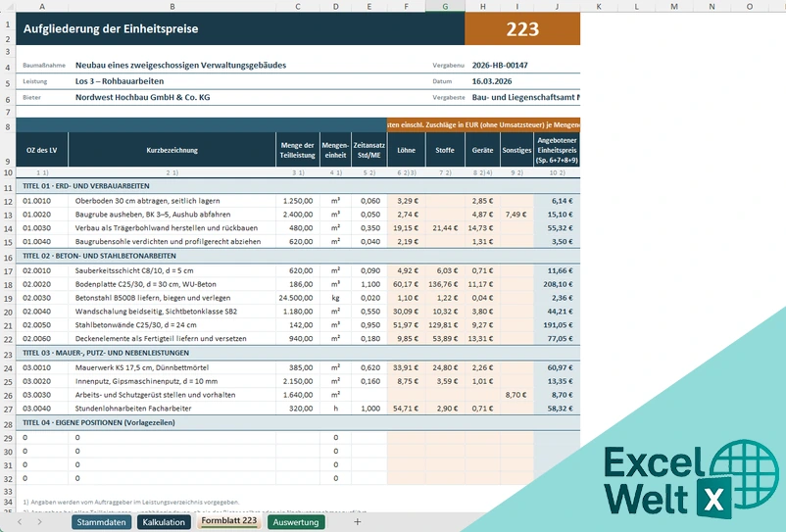
Task: Click the title 'Aufgliederung der Einheitspreise'
Action: pos(111,29)
